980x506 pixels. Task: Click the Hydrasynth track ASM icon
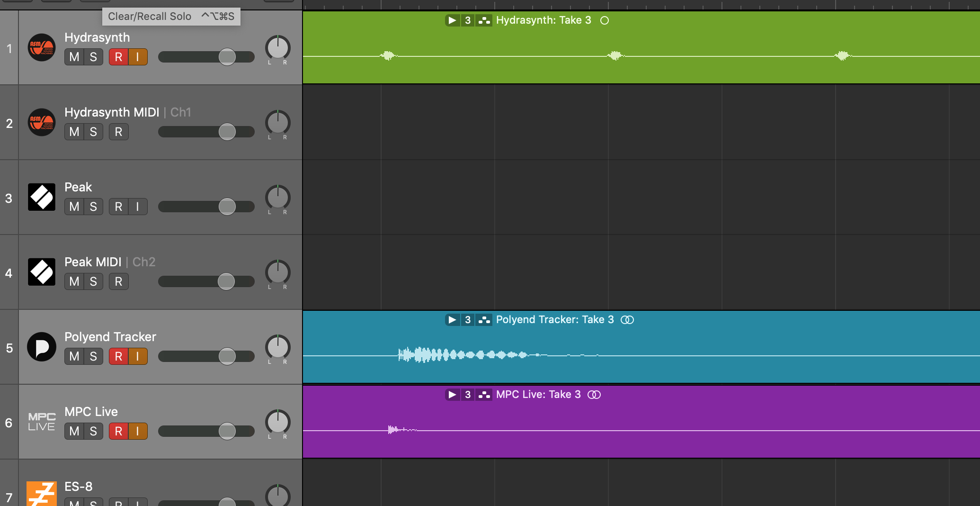point(42,48)
